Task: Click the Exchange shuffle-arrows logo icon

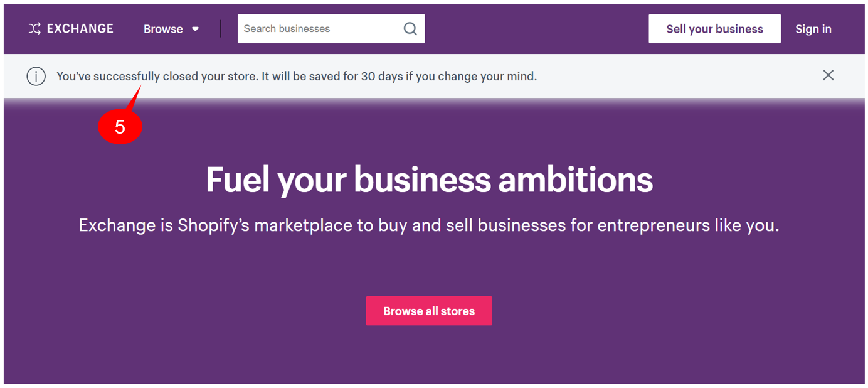Action: coord(34,29)
